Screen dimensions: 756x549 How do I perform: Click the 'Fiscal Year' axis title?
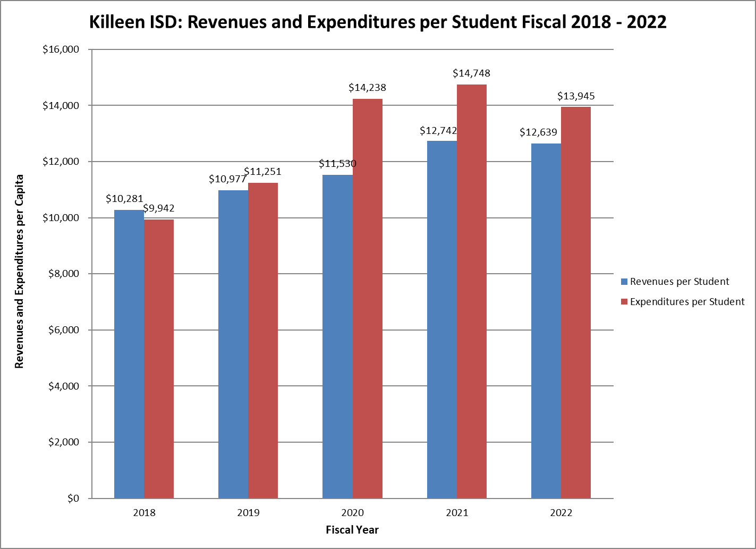point(352,530)
